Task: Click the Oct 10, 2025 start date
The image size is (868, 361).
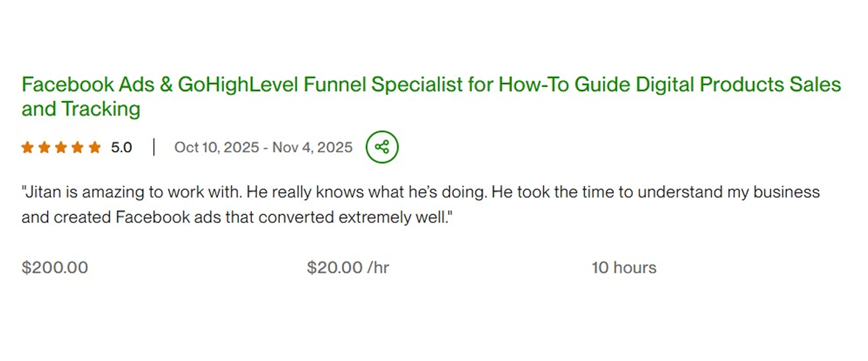Action: [216, 147]
